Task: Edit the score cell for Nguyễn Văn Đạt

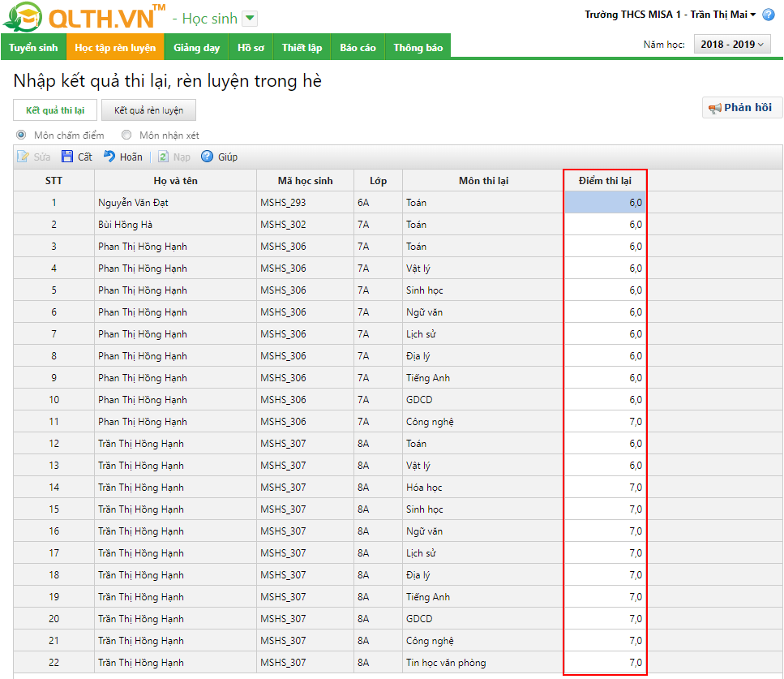Action: pos(605,203)
